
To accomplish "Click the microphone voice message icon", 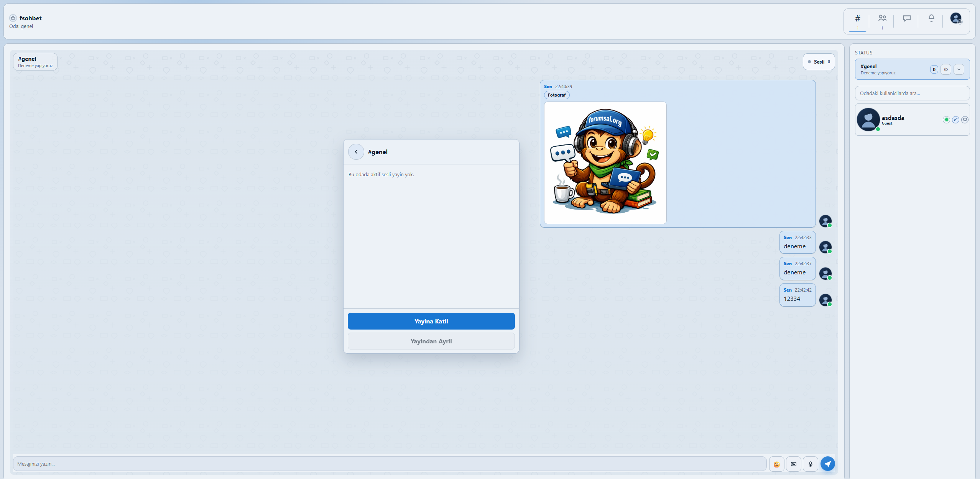I will click(810, 464).
